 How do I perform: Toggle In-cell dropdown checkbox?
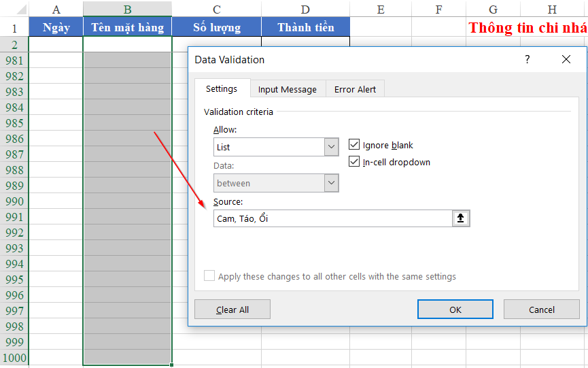click(x=354, y=162)
